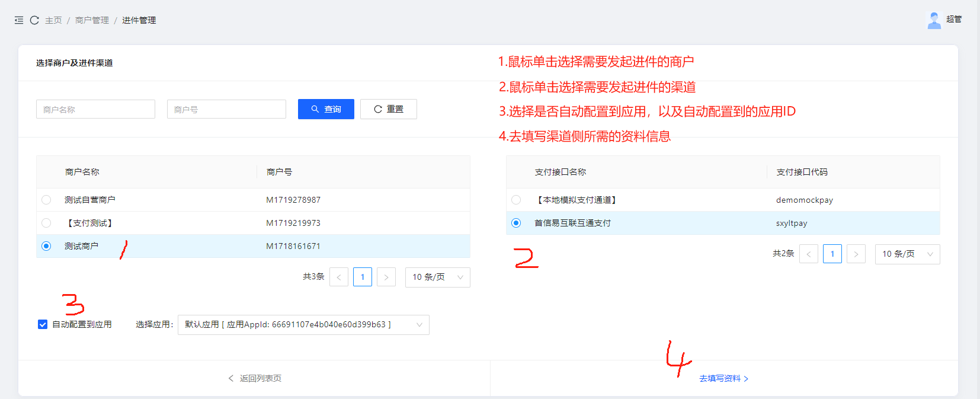
Task: Click 去填写资料 link
Action: (723, 378)
